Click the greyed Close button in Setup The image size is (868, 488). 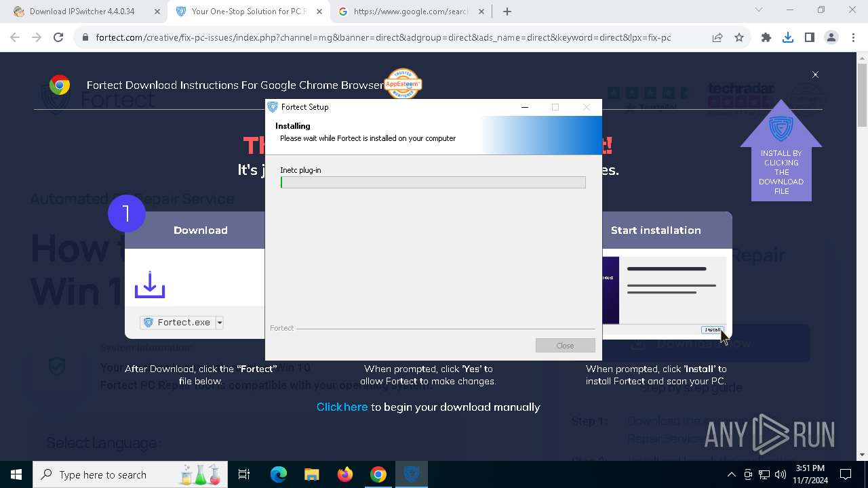(x=565, y=346)
